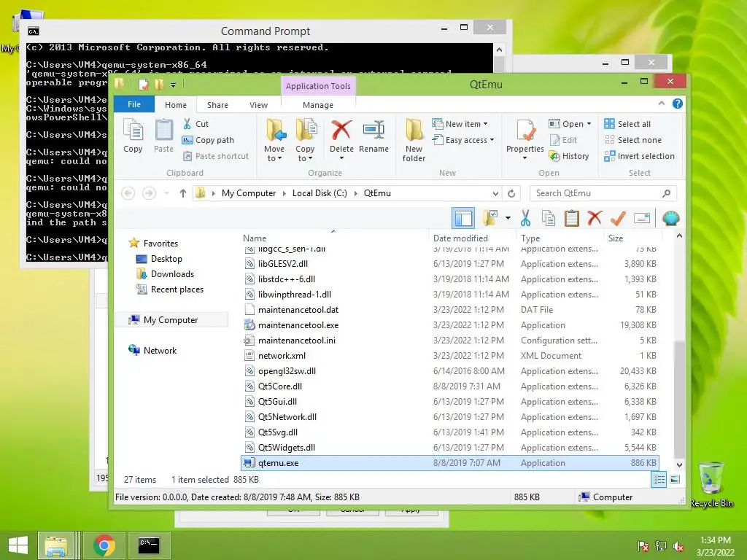Click the folder options toolbar icon
Screen dimensions: 747x560
[491, 218]
